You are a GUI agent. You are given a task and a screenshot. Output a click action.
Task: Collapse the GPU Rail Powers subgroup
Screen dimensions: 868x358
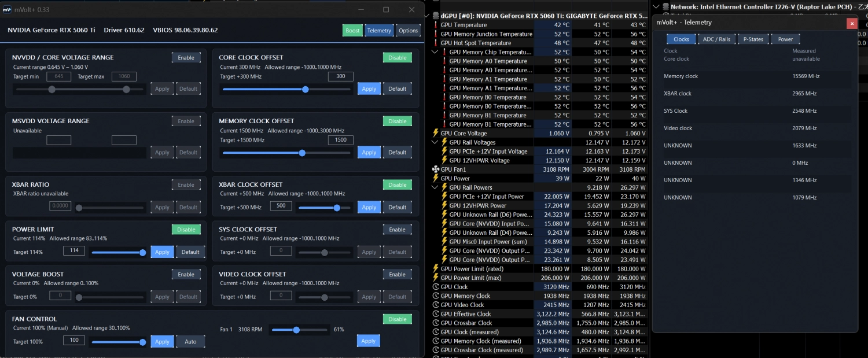click(435, 187)
